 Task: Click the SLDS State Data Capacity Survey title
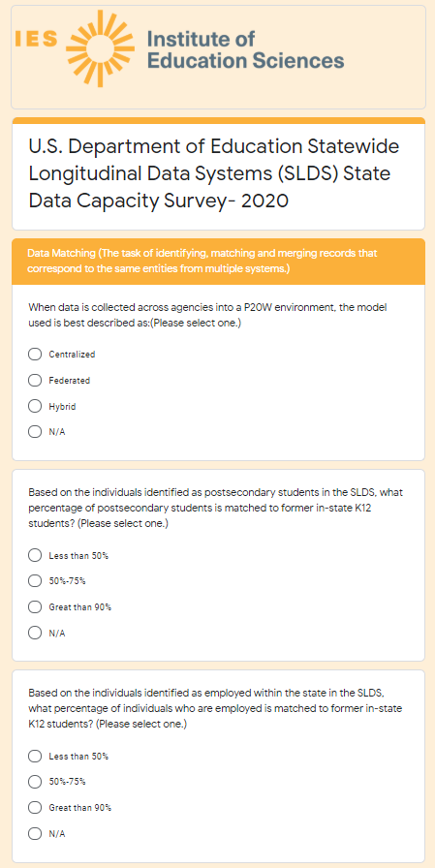tap(214, 173)
